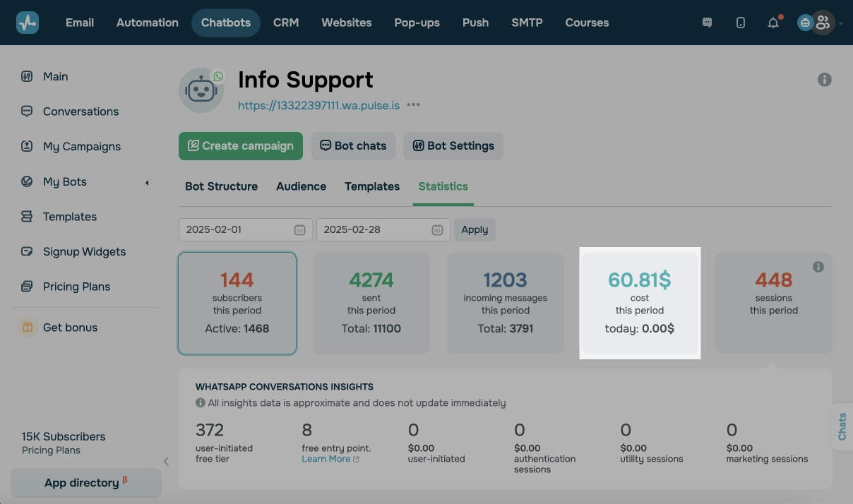853x504 pixels.
Task: Open the notifications bell
Action: pos(773,23)
